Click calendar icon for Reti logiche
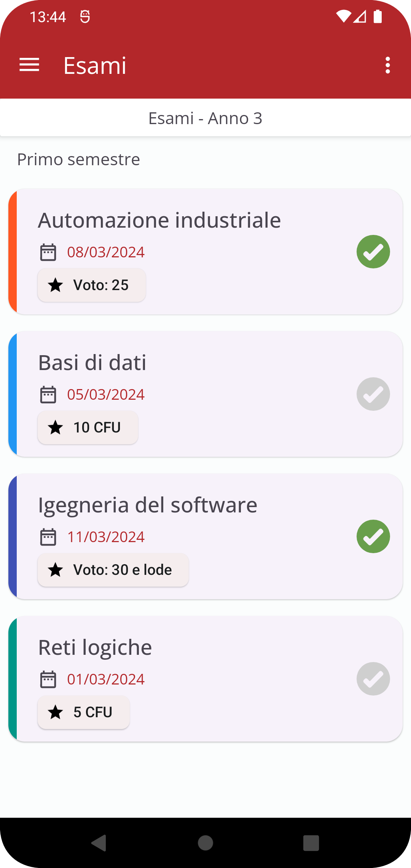411x868 pixels. (48, 679)
